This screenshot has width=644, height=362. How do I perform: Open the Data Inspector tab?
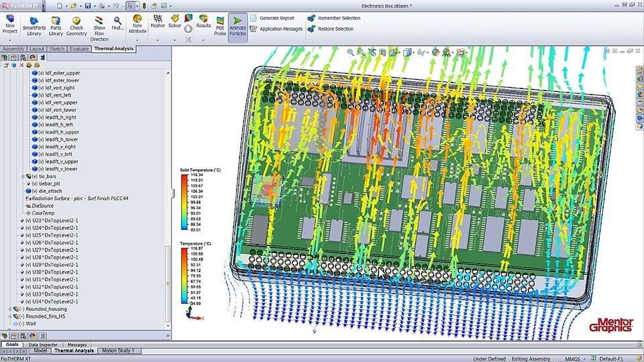click(43, 345)
